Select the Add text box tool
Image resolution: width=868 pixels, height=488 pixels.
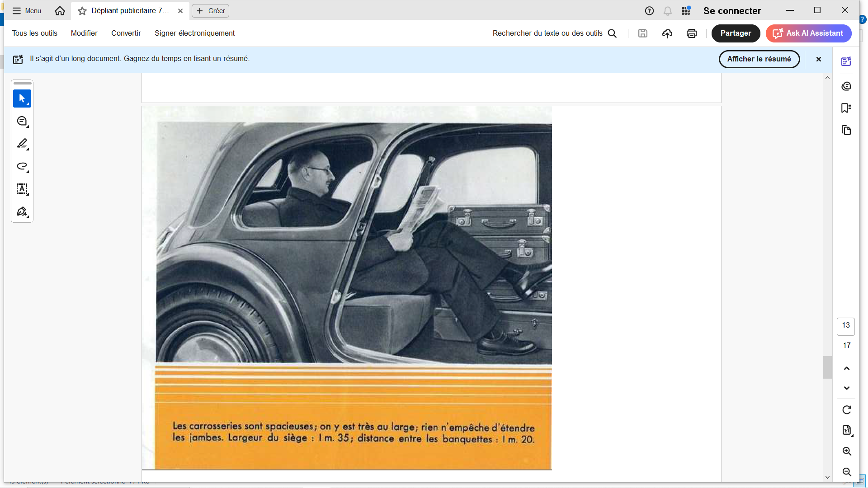coord(22,189)
